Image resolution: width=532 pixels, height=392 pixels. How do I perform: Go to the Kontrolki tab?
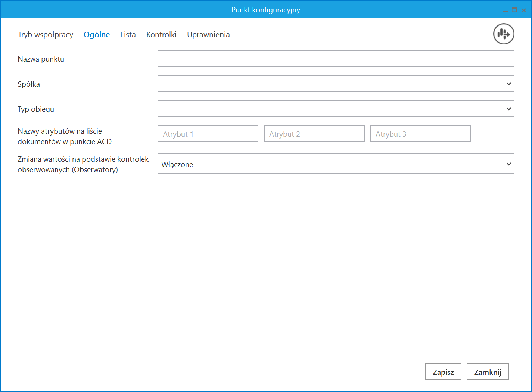click(x=161, y=35)
